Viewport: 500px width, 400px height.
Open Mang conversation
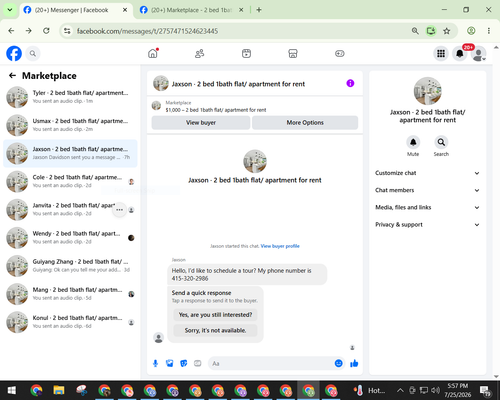pyautogui.click(x=70, y=294)
